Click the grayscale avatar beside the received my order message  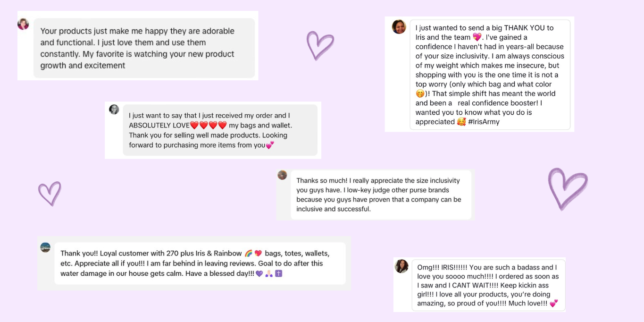point(114,110)
